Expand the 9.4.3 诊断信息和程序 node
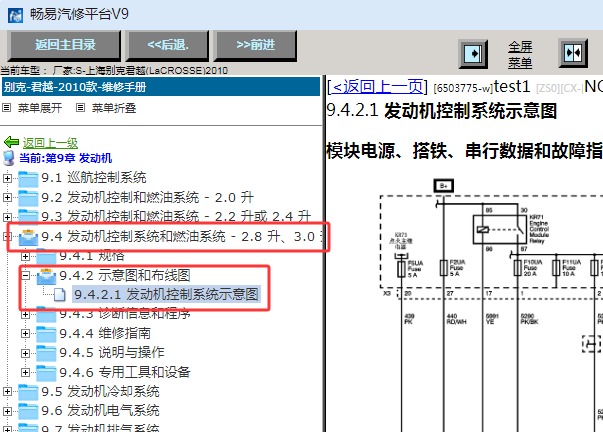Screen dimensions: 603x432 (x=25, y=314)
